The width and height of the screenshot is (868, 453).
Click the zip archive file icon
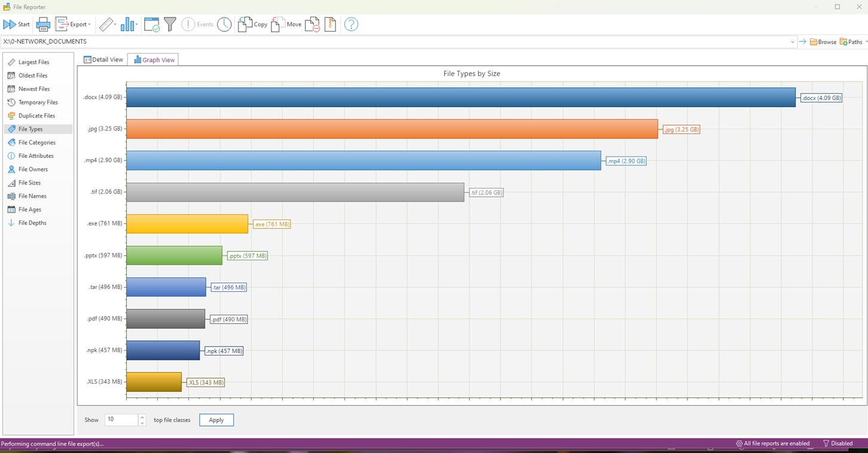[330, 25]
